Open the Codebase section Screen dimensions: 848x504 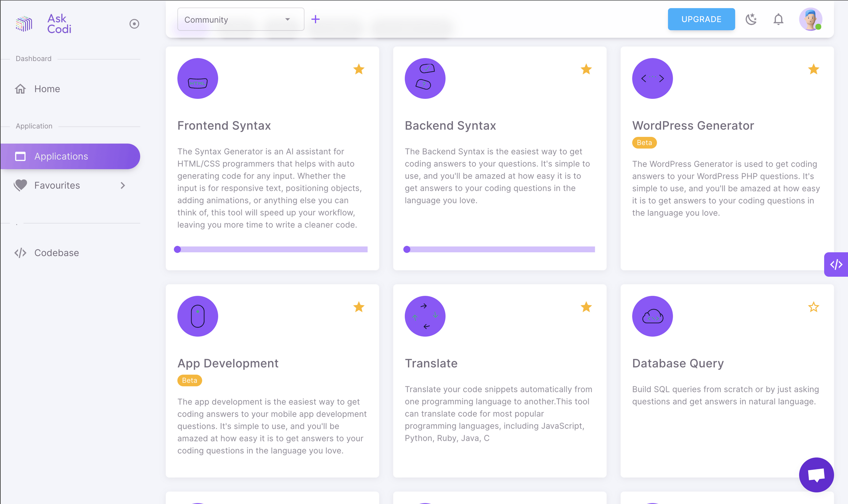pyautogui.click(x=56, y=252)
